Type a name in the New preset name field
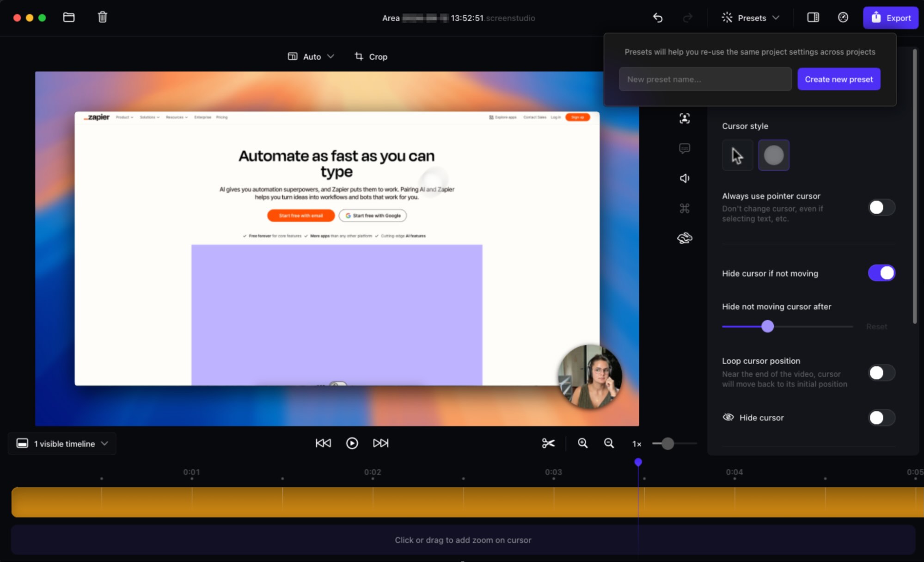924x562 pixels. [x=705, y=79]
